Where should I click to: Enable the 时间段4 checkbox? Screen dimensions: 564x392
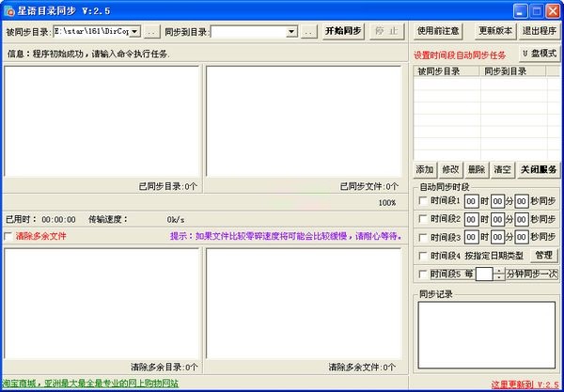pos(423,256)
